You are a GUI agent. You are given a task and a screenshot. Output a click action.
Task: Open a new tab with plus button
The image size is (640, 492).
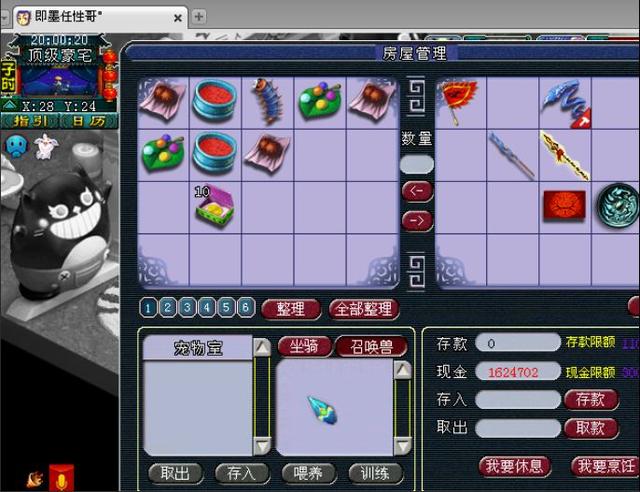[x=199, y=17]
